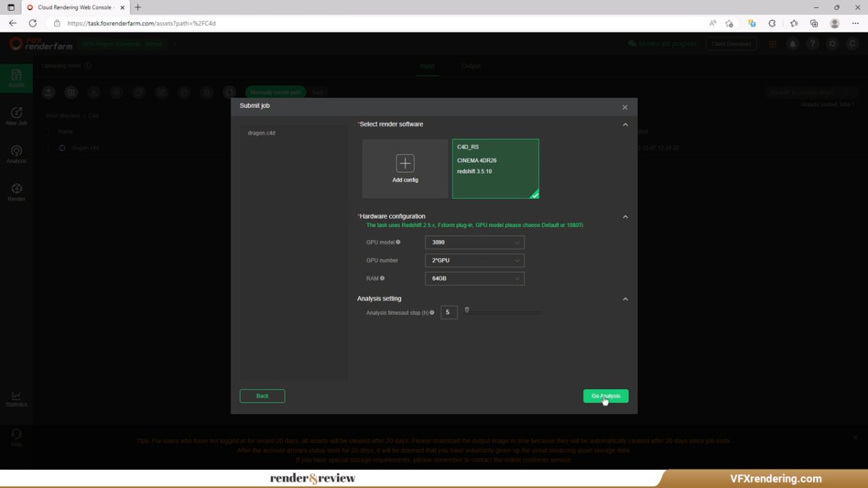Image resolution: width=868 pixels, height=488 pixels.
Task: Open the Render sidebar section
Action: [x=16, y=192]
